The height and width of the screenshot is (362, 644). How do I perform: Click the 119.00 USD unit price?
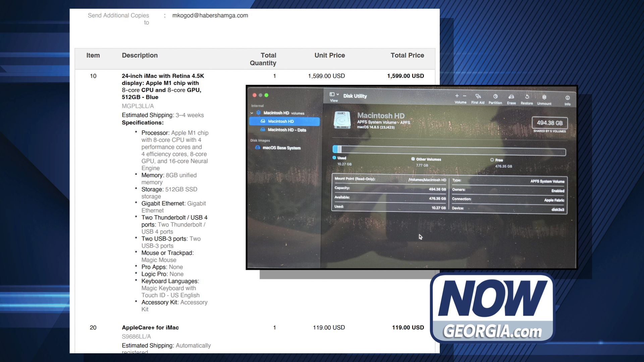[329, 327]
